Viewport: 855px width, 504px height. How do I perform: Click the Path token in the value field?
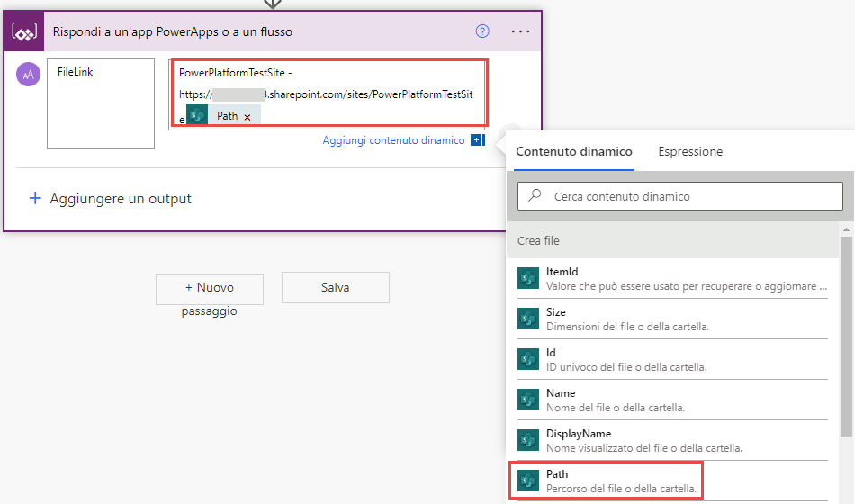pyautogui.click(x=224, y=115)
